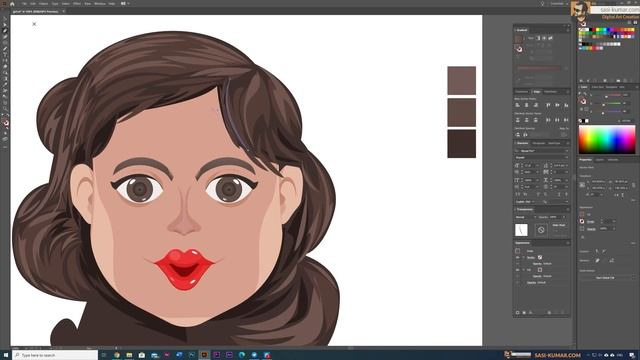The width and height of the screenshot is (640, 360).
Task: Click Vertical Align Top in Align panel
Action: pyautogui.click(x=548, y=105)
